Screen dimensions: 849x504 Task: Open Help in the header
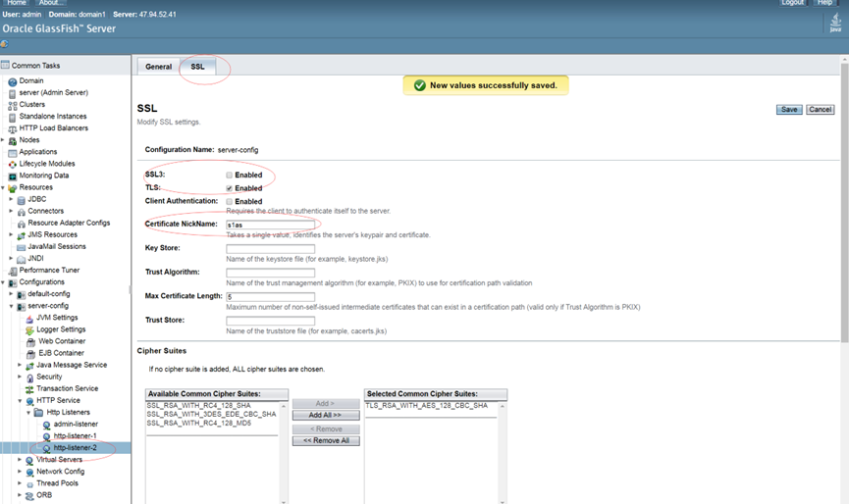[824, 3]
